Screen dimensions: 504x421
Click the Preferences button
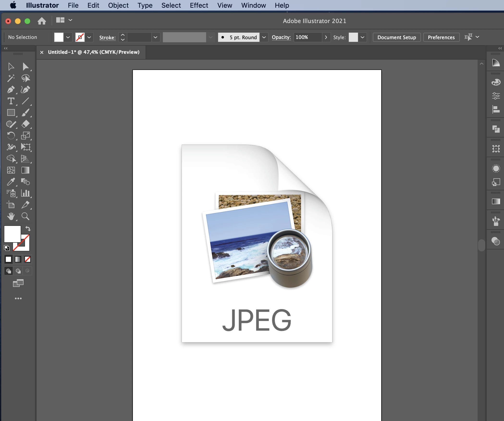pyautogui.click(x=441, y=37)
